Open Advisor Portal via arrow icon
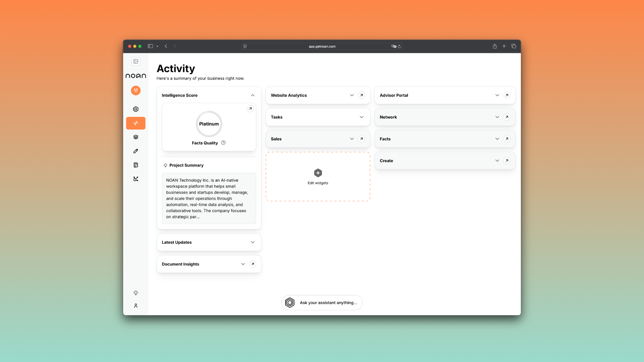The width and height of the screenshot is (644, 362). click(507, 95)
